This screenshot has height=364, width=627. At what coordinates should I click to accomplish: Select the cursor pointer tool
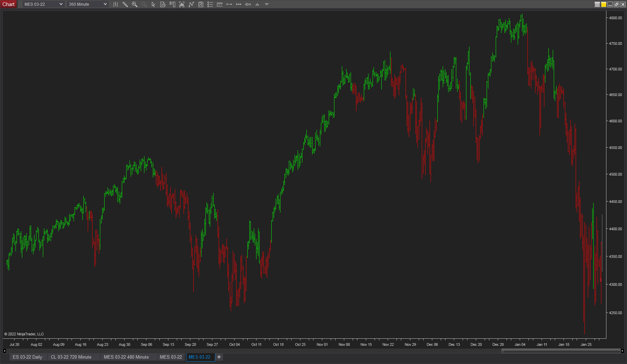[153, 4]
